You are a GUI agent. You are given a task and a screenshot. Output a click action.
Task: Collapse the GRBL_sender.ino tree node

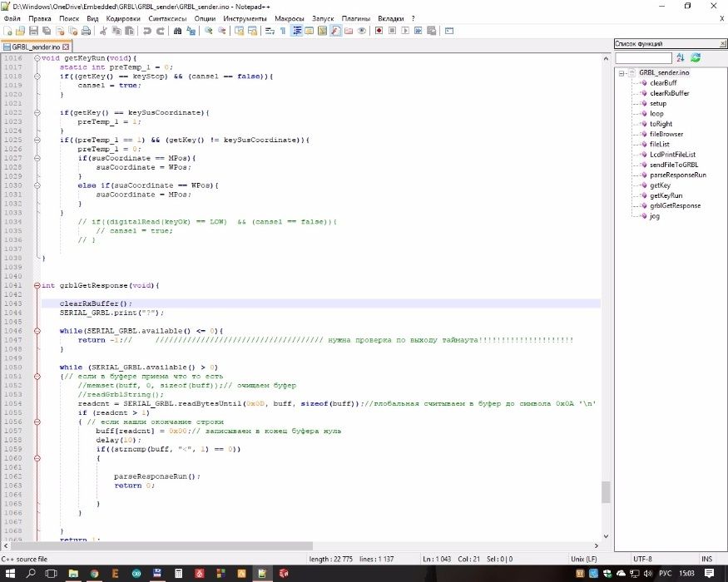coord(622,73)
